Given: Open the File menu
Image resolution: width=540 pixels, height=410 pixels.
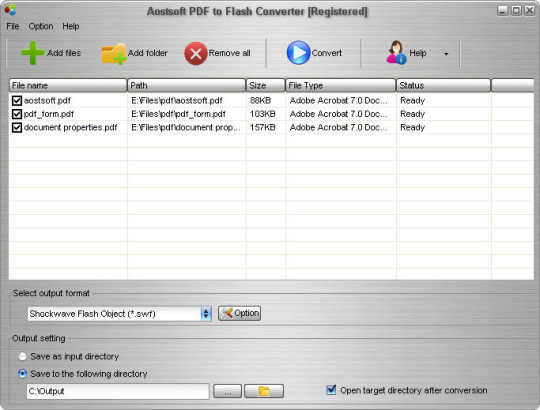Looking at the screenshot, I should click(13, 26).
